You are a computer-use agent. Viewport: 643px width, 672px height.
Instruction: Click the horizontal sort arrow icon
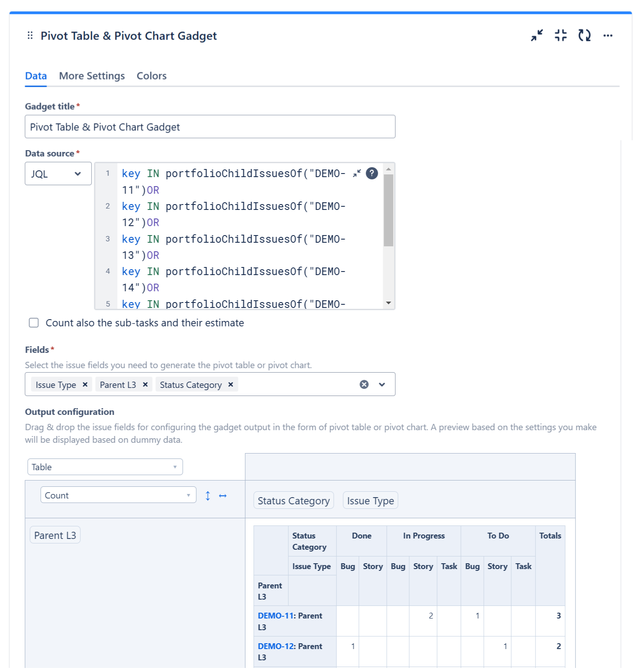[222, 496]
